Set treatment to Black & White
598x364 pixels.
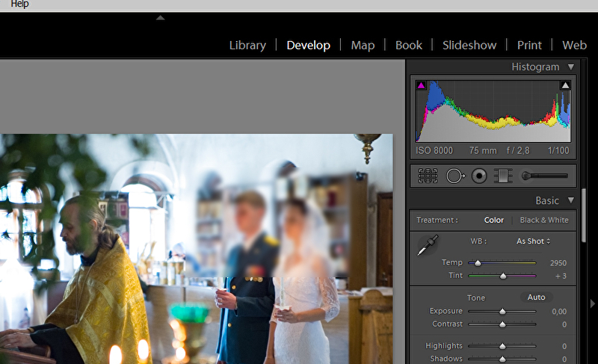pyautogui.click(x=543, y=220)
